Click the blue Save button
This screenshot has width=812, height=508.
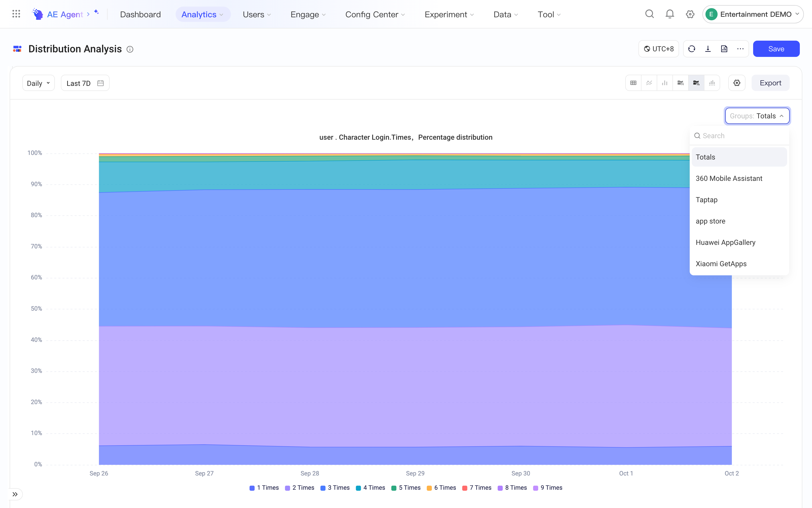pyautogui.click(x=776, y=49)
